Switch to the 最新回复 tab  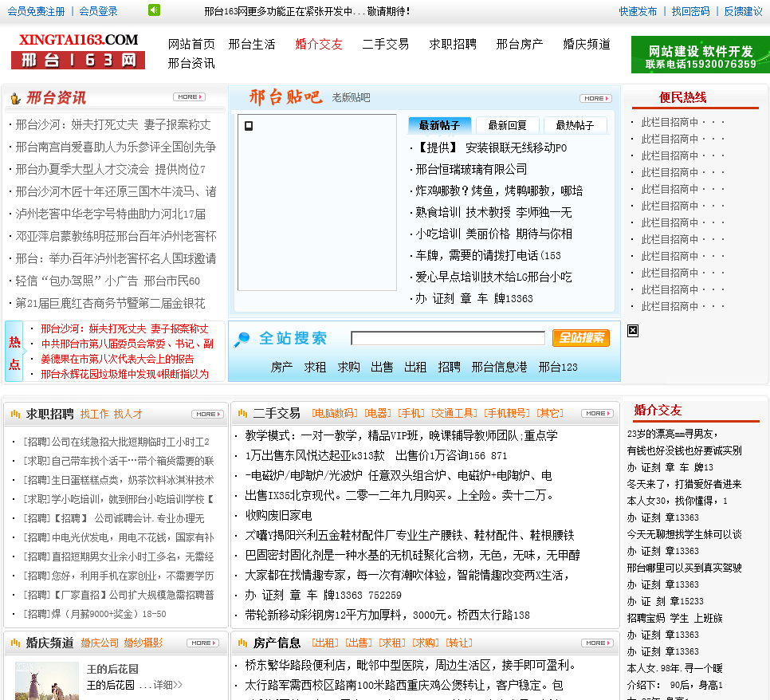507,125
